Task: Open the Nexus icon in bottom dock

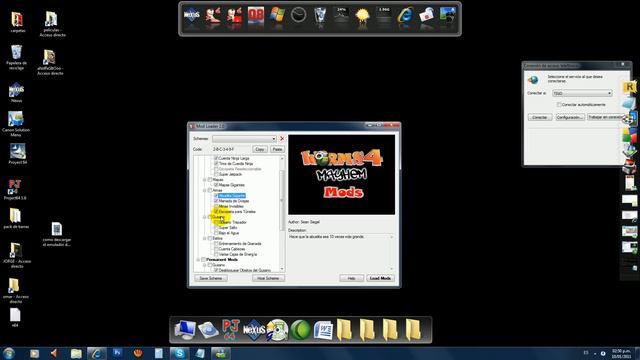Action: tap(254, 330)
